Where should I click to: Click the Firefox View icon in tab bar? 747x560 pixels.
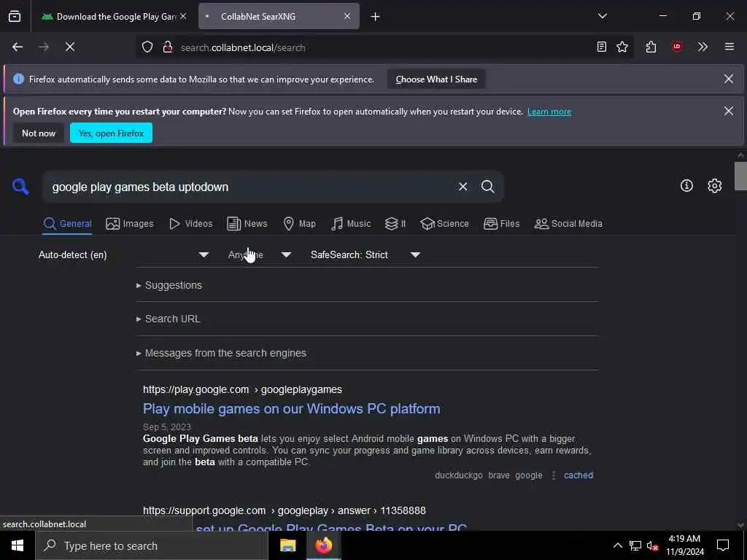[15, 17]
